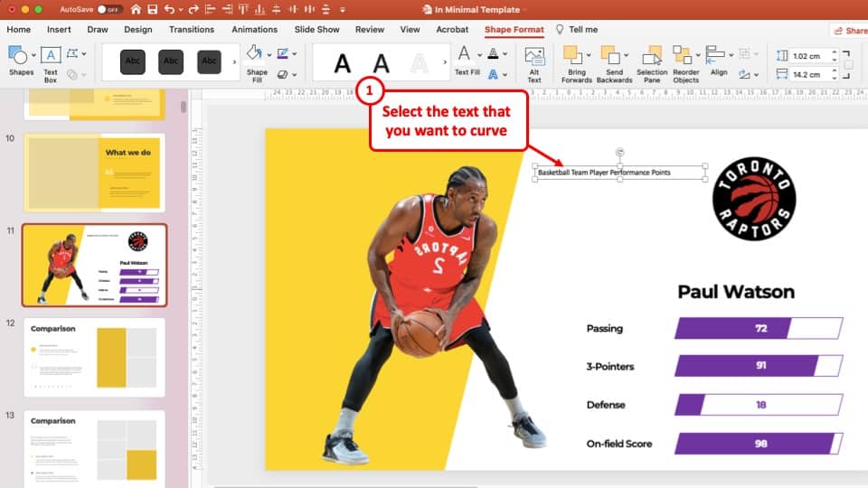Click the Shape Fill paint bucket icon
This screenshot has width=868, height=488.
[254, 53]
